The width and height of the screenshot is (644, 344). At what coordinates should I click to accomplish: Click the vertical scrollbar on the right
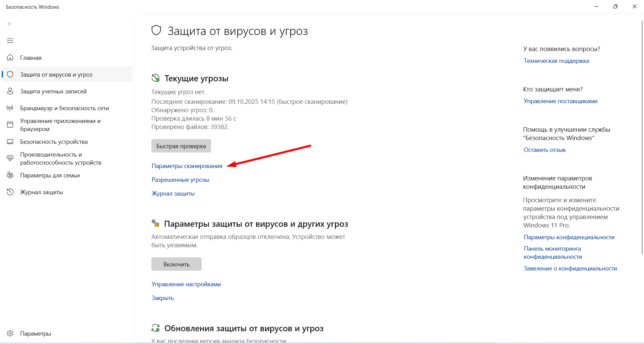pos(642,137)
